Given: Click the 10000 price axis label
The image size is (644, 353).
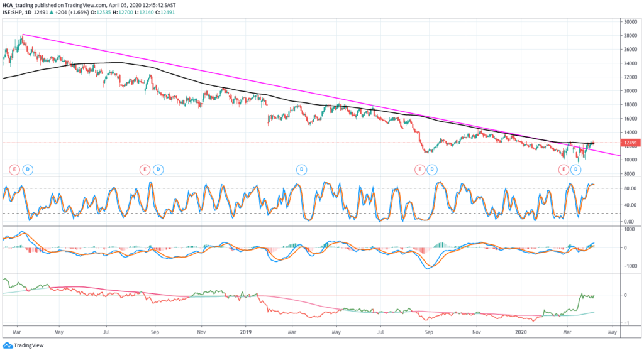Looking at the screenshot, I should (630, 160).
